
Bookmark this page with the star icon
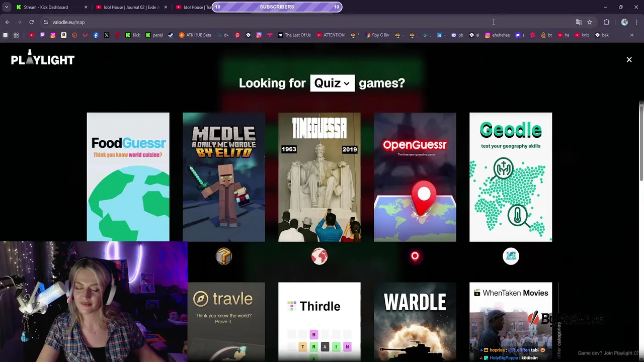point(590,22)
